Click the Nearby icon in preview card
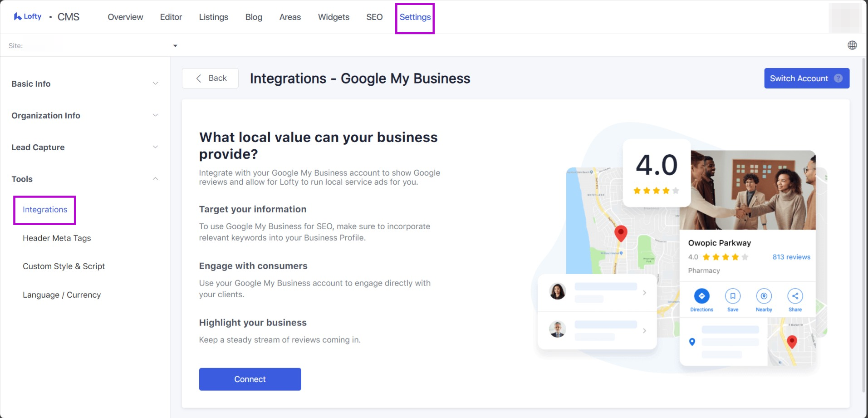The width and height of the screenshot is (868, 418). coord(764,296)
